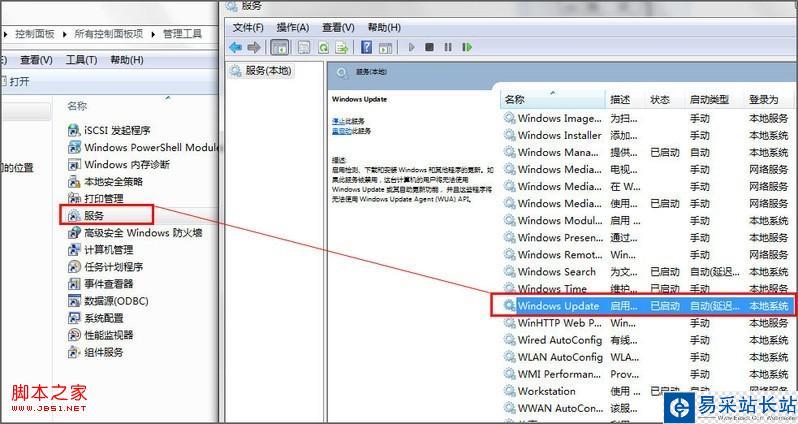The image size is (798, 424).
Task: Select the 服务 shortcut in 管理工具 window
Action: pos(86,216)
